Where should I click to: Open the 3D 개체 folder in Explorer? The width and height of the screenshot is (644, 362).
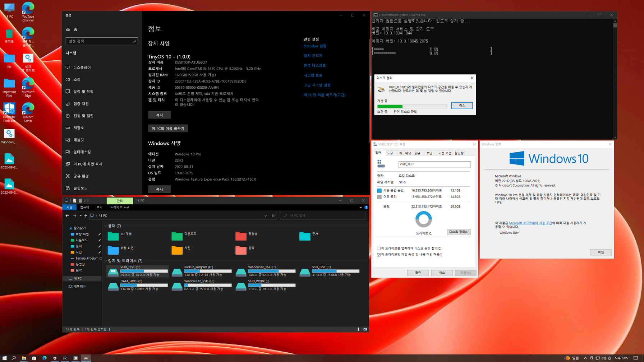pyautogui.click(x=120, y=235)
